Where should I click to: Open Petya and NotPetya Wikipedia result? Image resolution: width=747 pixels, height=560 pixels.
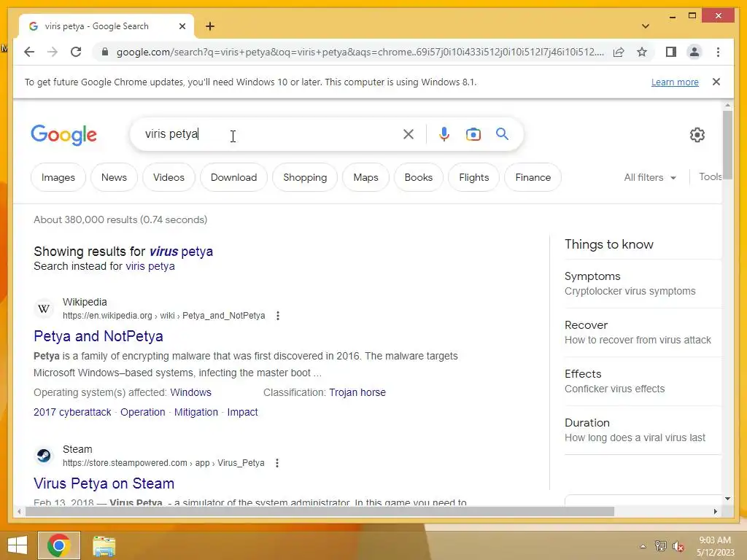coord(98,336)
